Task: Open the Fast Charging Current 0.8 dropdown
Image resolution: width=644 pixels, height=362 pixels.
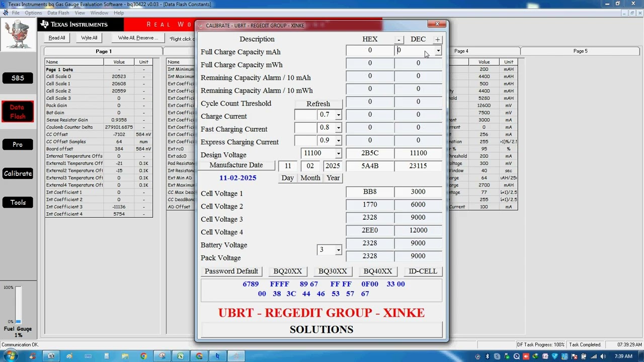Action: tap(338, 128)
